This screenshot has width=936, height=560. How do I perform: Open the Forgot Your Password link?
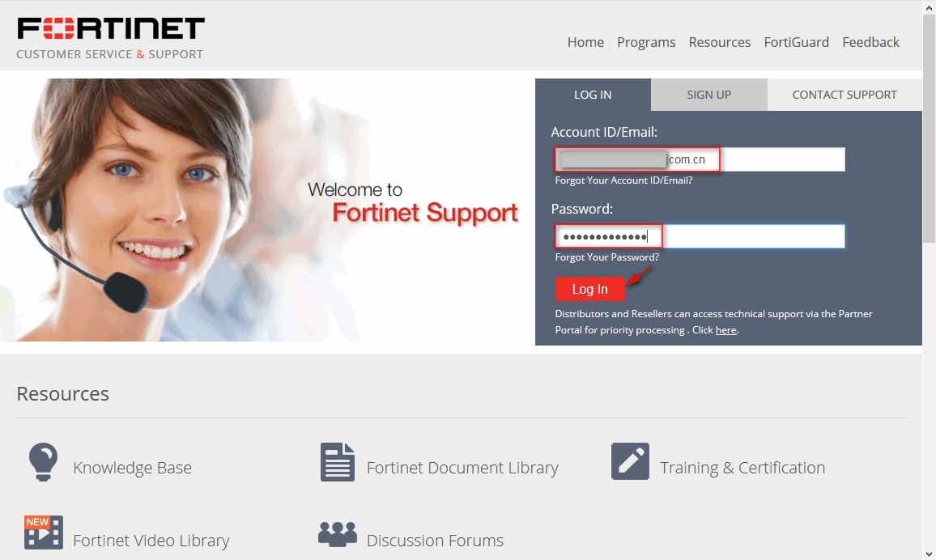click(607, 257)
